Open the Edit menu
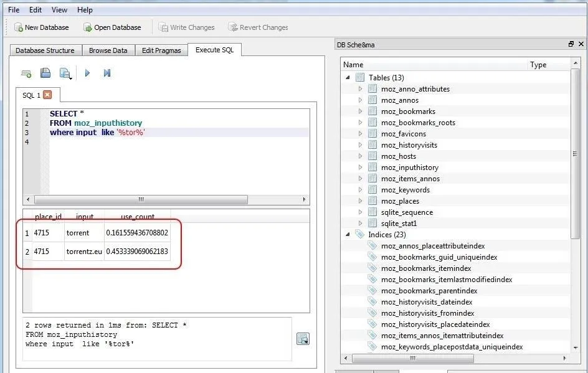The height and width of the screenshot is (373, 588). [x=36, y=10]
